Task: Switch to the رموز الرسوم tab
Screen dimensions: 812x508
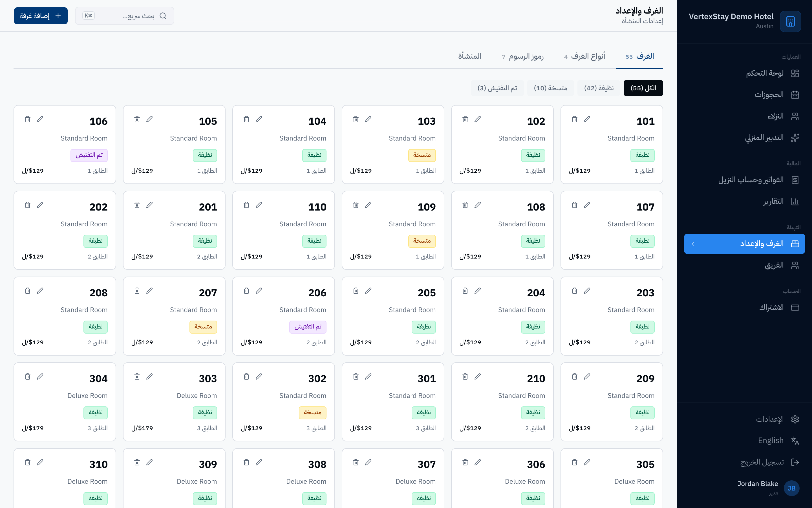Action: [522, 56]
